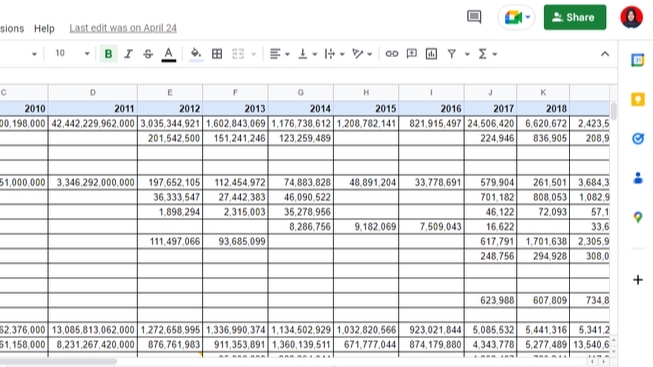653x367 pixels.
Task: Select cell containing 671,777,044
Action: (x=366, y=345)
